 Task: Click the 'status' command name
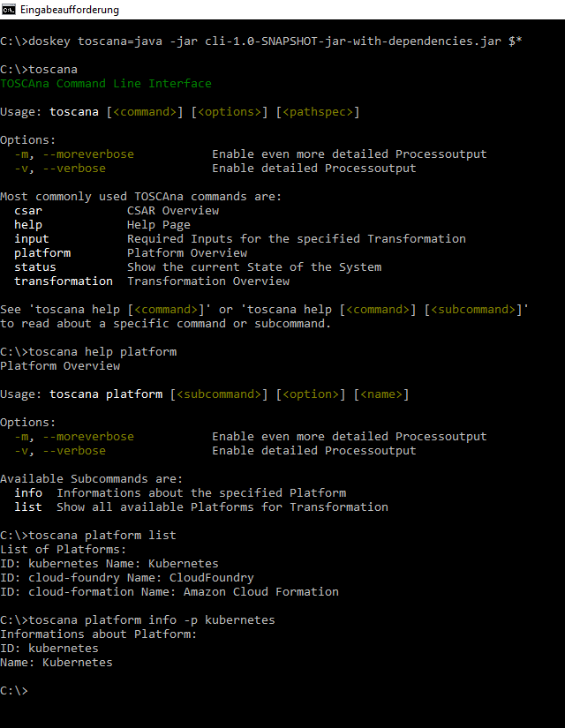pos(35,267)
